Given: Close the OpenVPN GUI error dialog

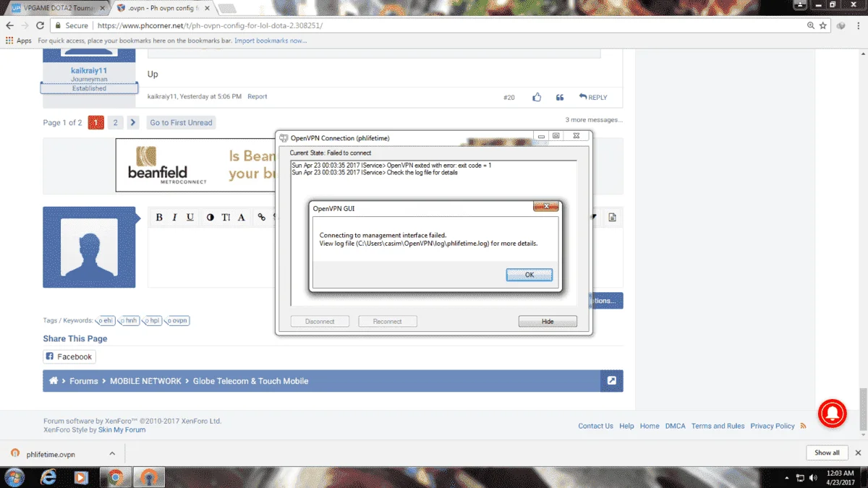Looking at the screenshot, I should (x=546, y=207).
